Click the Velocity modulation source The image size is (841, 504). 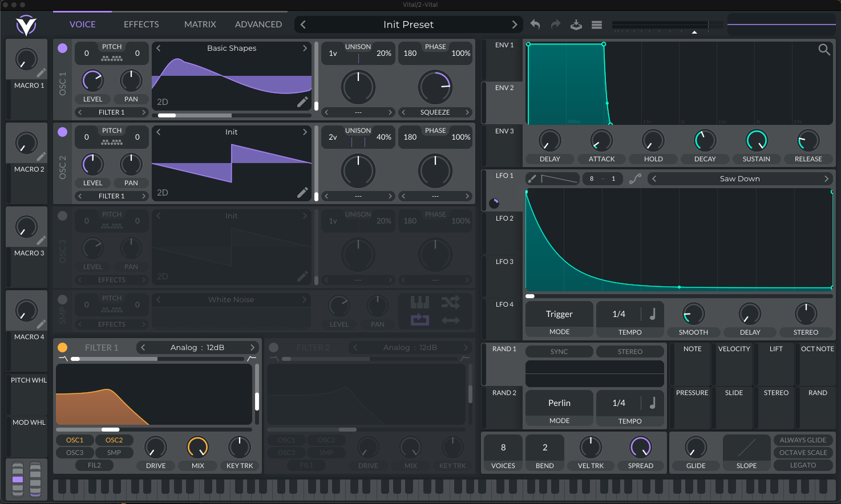click(734, 364)
